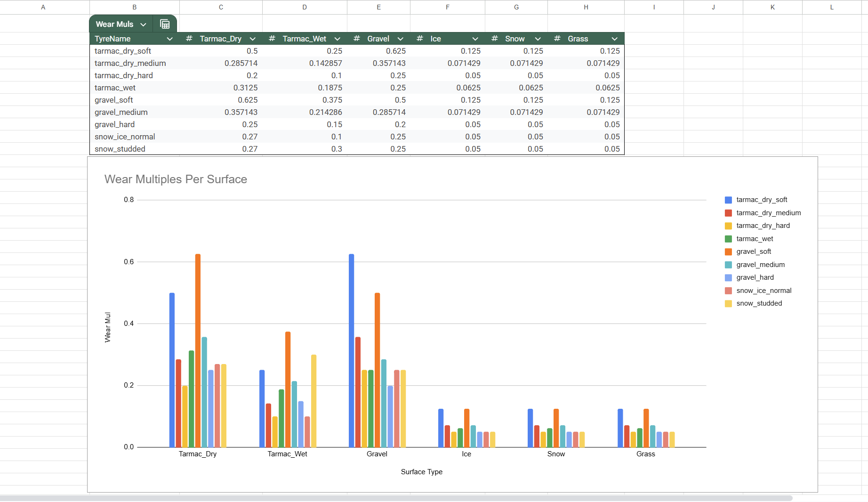Click the number type icon for Snow
This screenshot has width=868, height=502.
click(495, 39)
